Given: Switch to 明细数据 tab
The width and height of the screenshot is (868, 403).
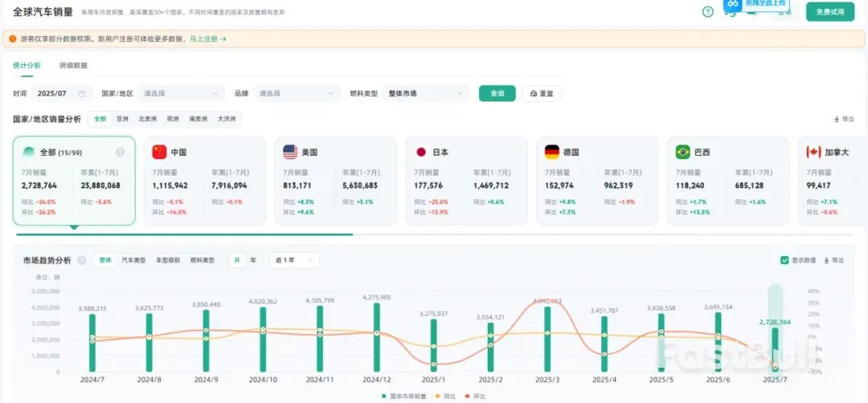Looking at the screenshot, I should coord(73,65).
